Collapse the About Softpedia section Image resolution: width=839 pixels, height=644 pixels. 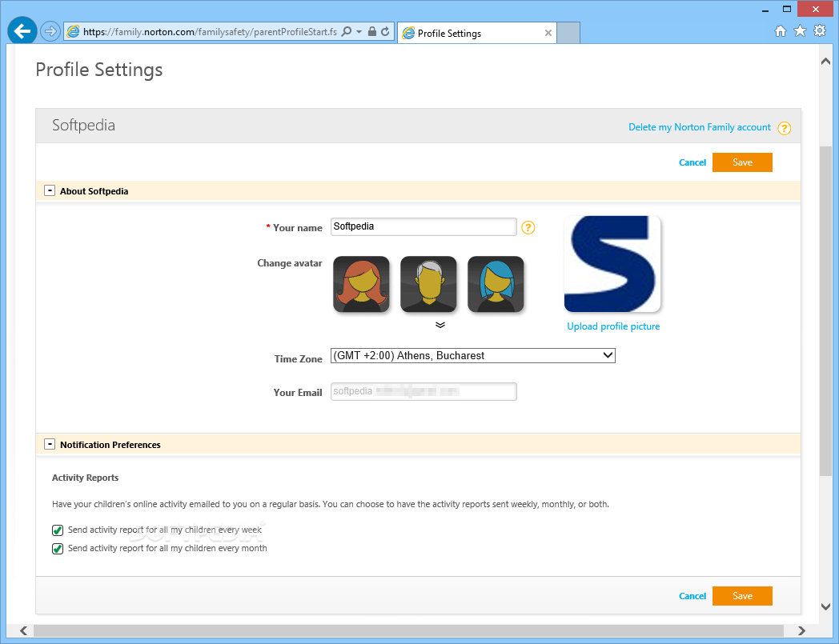pos(50,190)
